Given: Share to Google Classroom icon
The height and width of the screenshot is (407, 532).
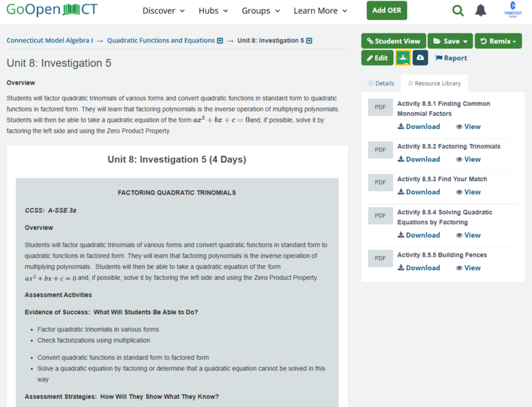Looking at the screenshot, I should pyautogui.click(x=402, y=58).
